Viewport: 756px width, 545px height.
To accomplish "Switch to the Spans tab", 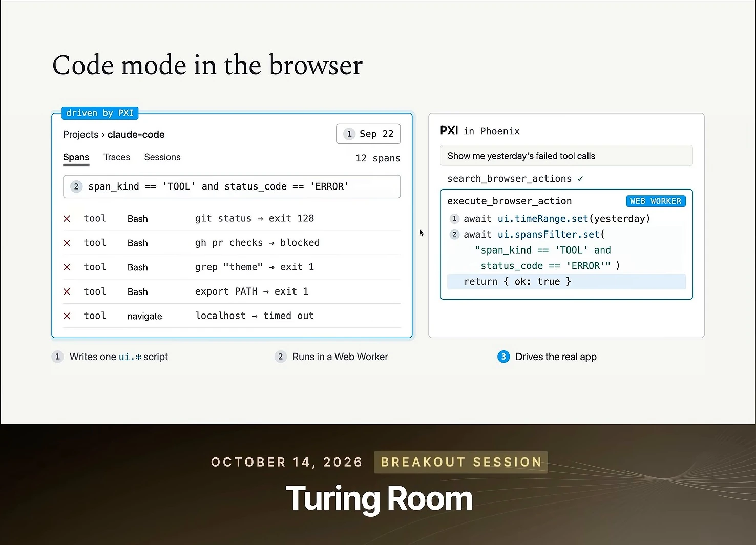I will coord(76,157).
